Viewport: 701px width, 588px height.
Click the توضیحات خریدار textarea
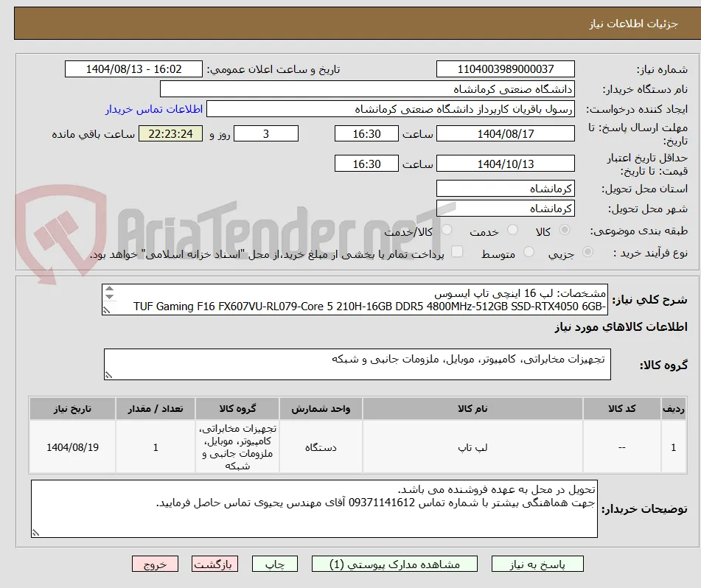coord(314,509)
